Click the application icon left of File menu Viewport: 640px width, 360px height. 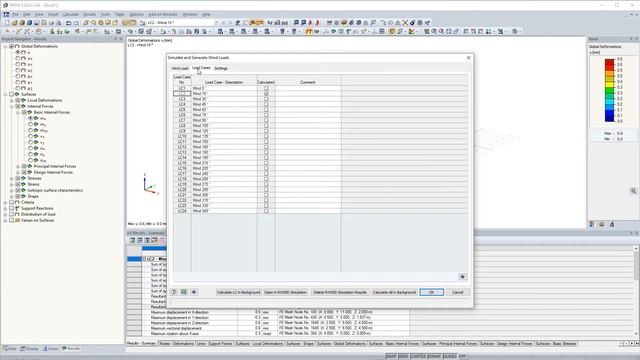[6, 14]
